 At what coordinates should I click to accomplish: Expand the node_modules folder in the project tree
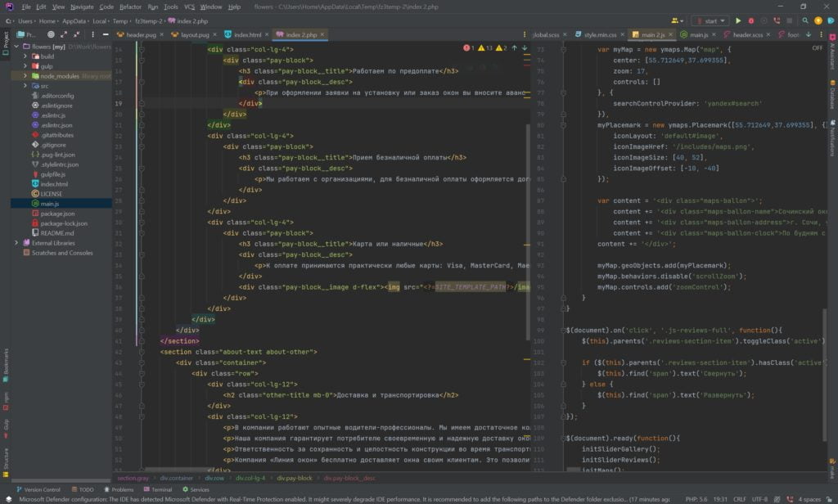pos(25,76)
